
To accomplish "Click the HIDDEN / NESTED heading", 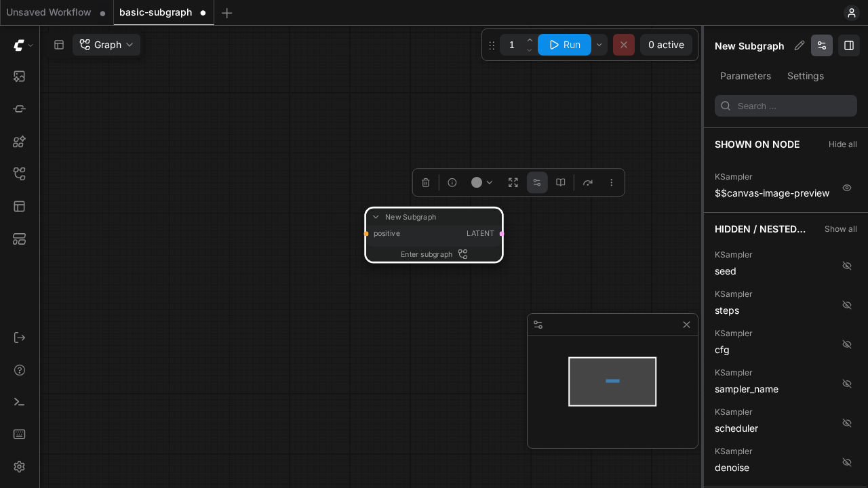I will 760,229.
